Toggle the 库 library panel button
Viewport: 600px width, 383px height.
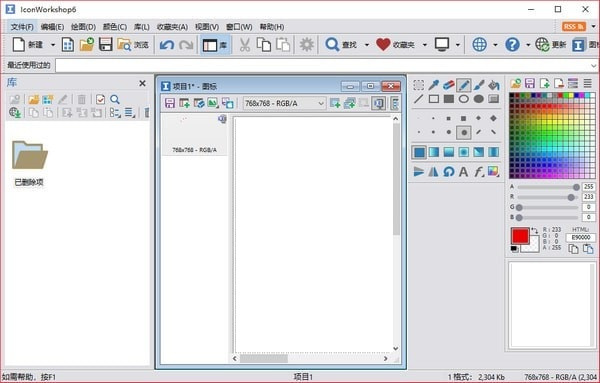tap(215, 45)
